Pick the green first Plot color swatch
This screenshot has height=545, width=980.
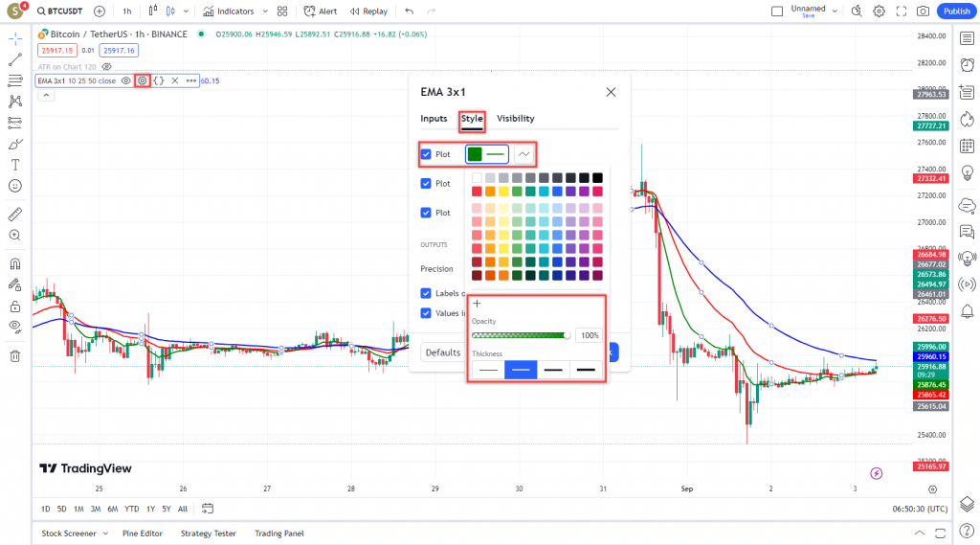point(475,154)
